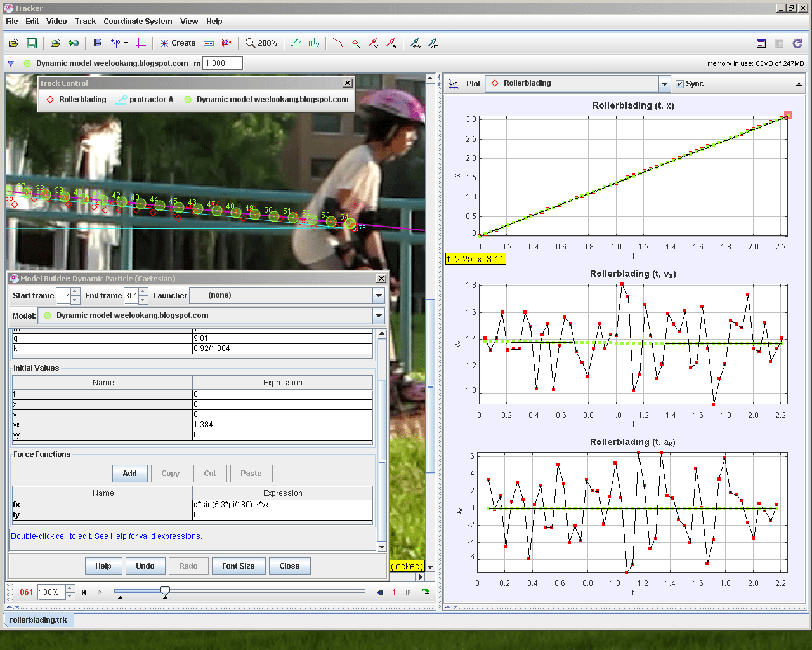Toggle the velocity vectors icon
812x650 pixels.
(x=374, y=43)
